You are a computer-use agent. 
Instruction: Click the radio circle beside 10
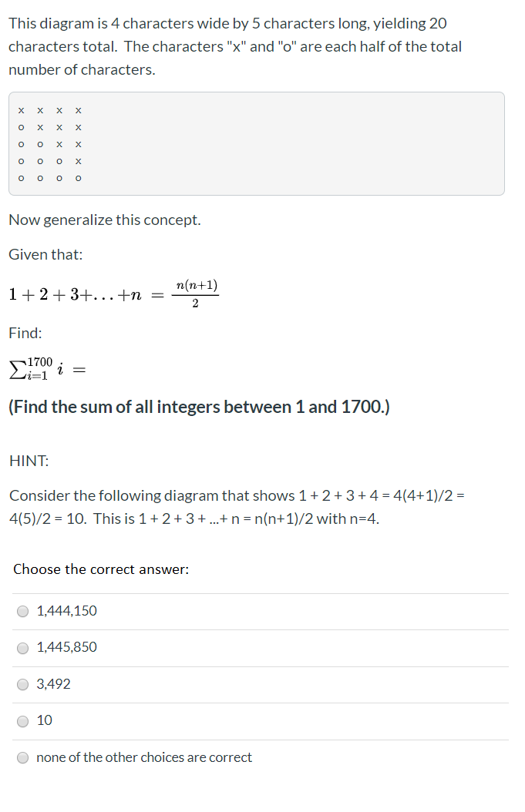(x=22, y=721)
